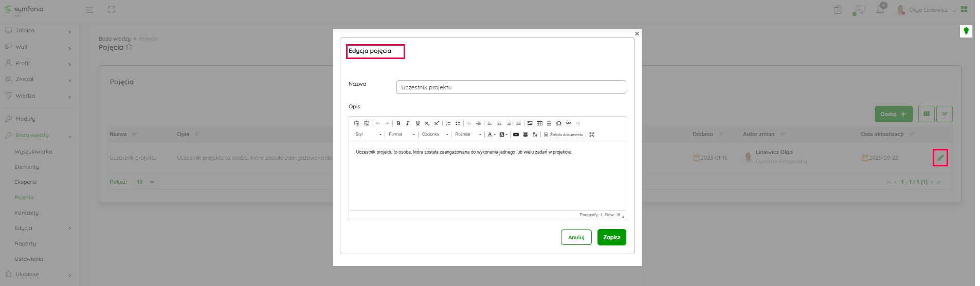Insert a table in the editor

[x=539, y=123]
